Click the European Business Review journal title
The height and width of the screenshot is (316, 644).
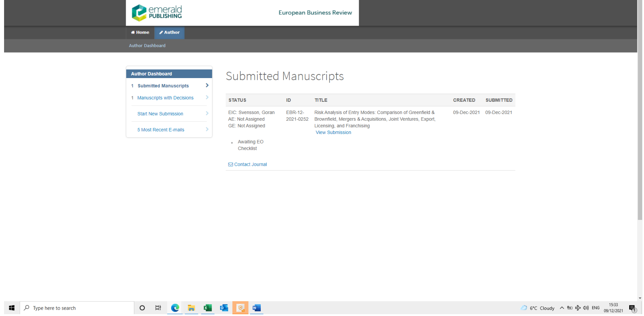point(315,13)
